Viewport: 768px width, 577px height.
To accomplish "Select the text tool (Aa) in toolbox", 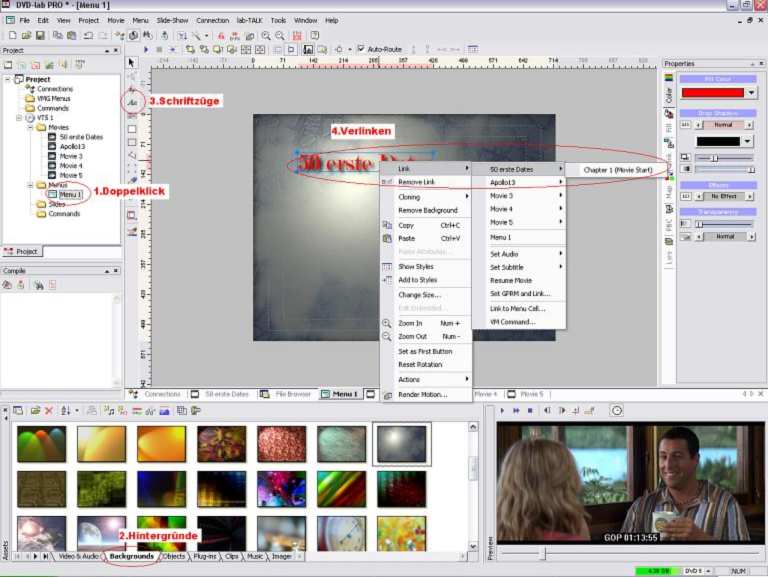I will [131, 102].
